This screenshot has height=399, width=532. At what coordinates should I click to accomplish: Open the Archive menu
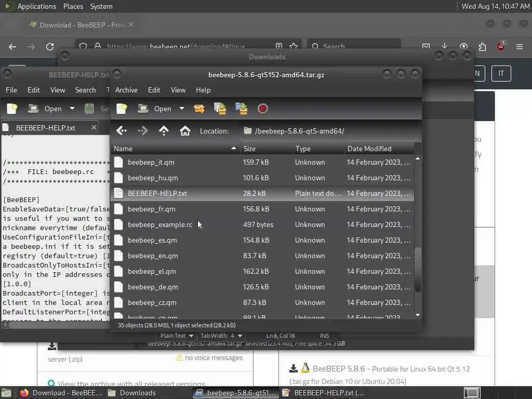(x=126, y=90)
